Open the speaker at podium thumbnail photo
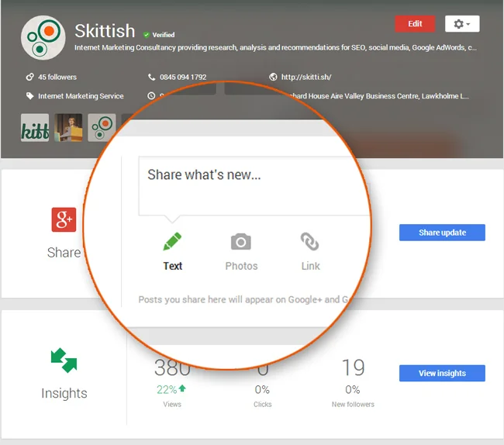The image size is (504, 445). [68, 128]
